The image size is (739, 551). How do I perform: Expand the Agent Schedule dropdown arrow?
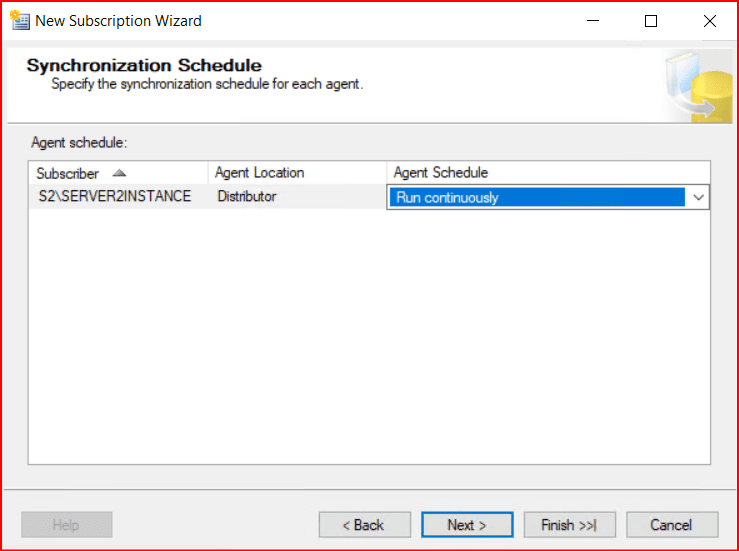pyautogui.click(x=698, y=197)
